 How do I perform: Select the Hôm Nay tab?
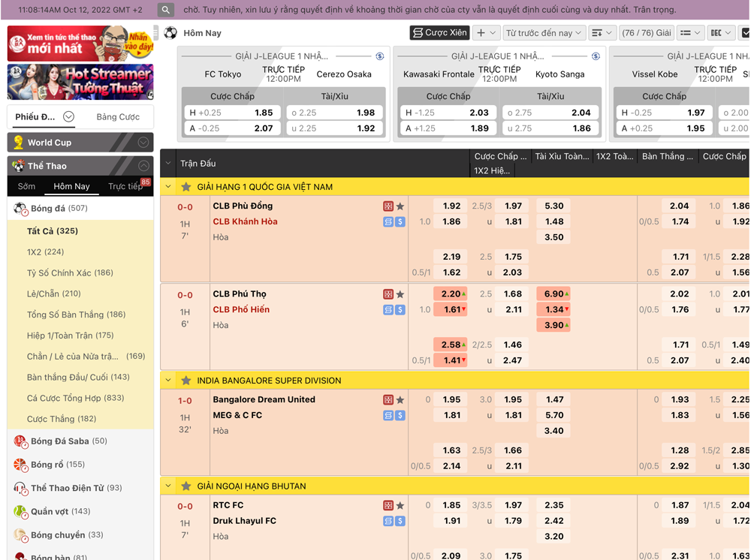coord(71,187)
